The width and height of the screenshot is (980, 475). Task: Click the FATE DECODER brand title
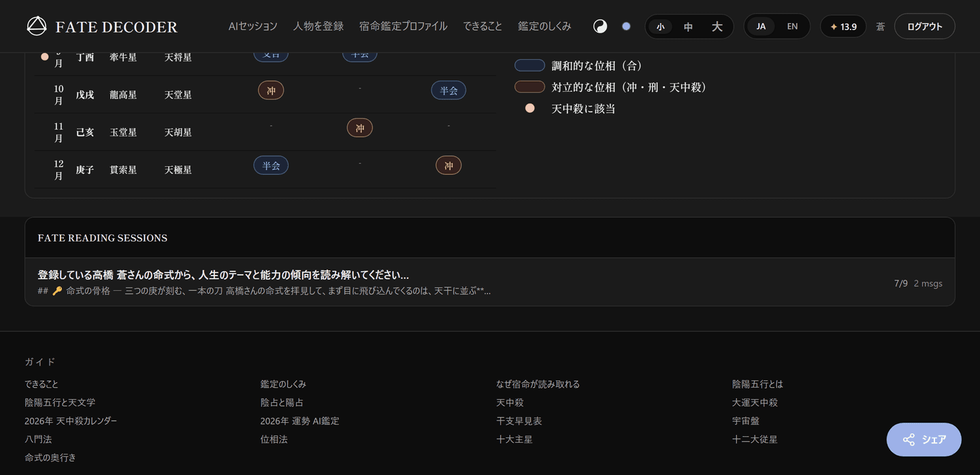(116, 27)
